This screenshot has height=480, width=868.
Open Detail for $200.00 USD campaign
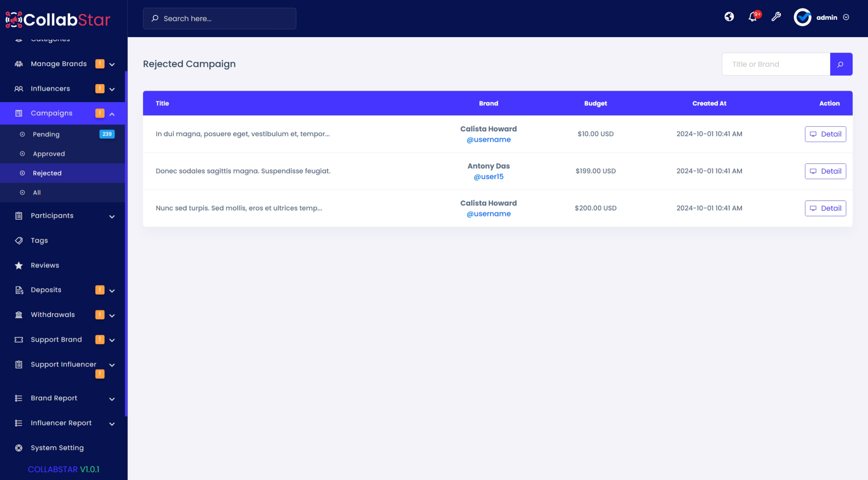click(825, 208)
